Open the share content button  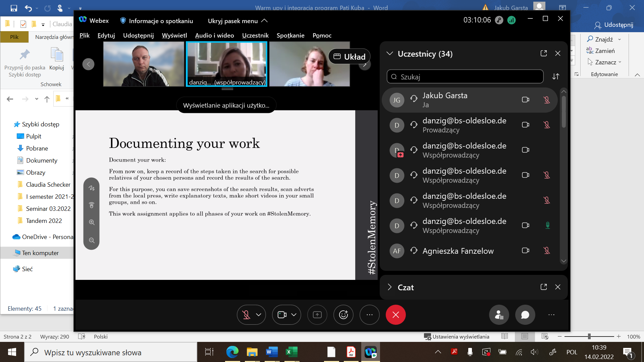(x=317, y=315)
